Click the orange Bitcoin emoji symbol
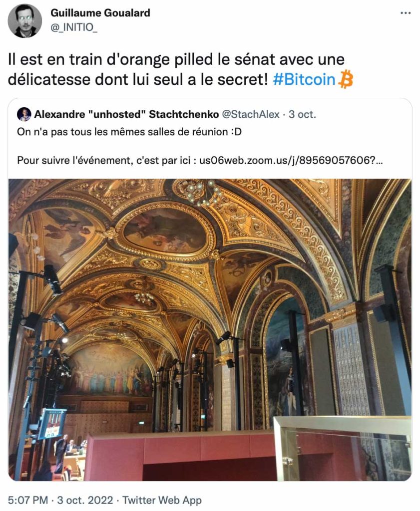This screenshot has width=420, height=511. [x=346, y=79]
